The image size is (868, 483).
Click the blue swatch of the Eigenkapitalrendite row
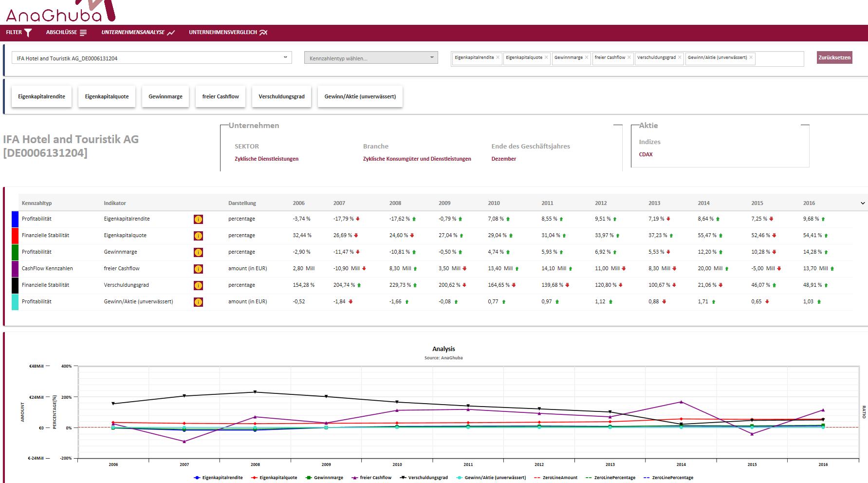pos(15,219)
